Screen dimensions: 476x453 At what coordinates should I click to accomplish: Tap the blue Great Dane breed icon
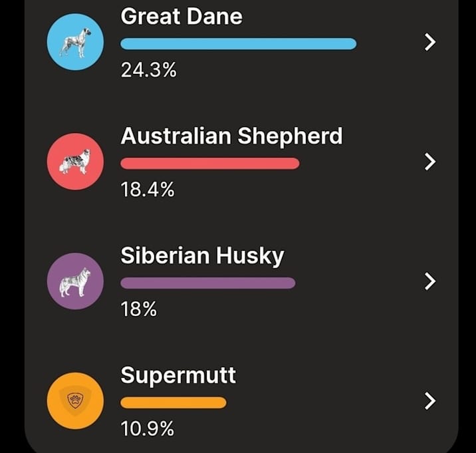click(x=75, y=42)
